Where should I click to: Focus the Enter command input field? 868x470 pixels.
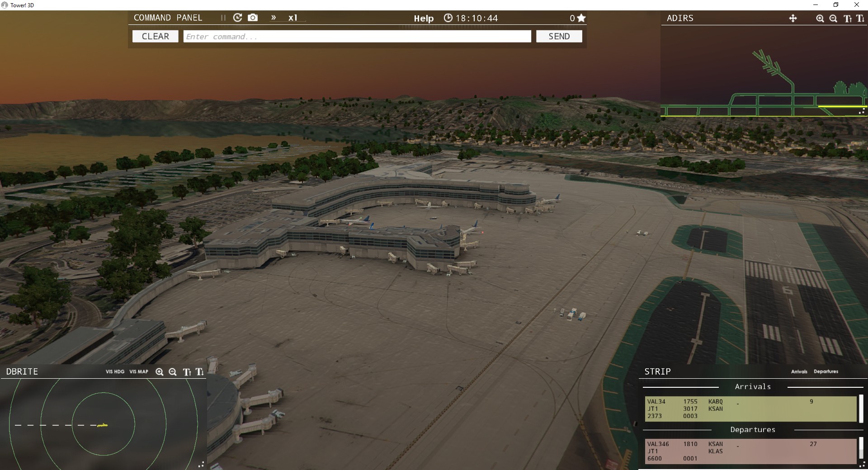point(357,37)
